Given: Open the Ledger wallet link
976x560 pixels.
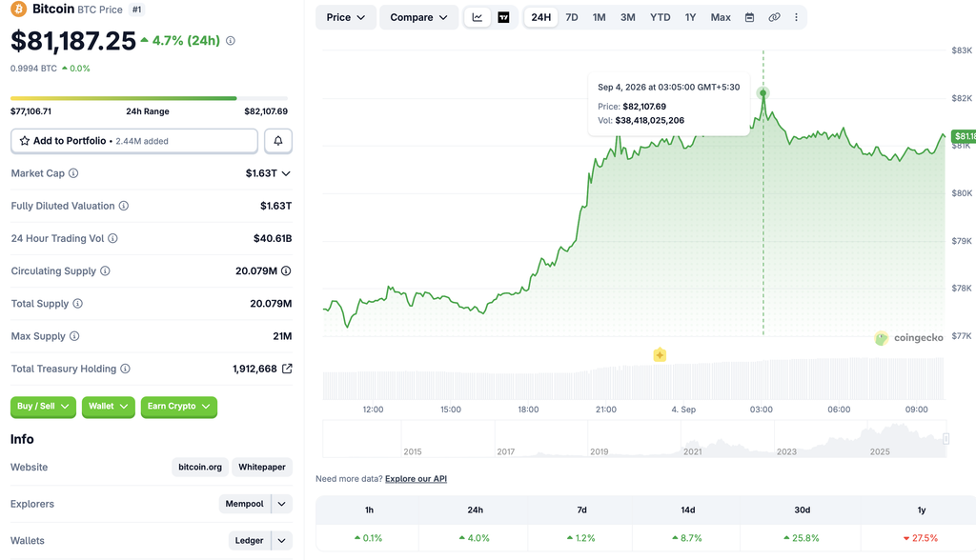Looking at the screenshot, I should pyautogui.click(x=249, y=541).
